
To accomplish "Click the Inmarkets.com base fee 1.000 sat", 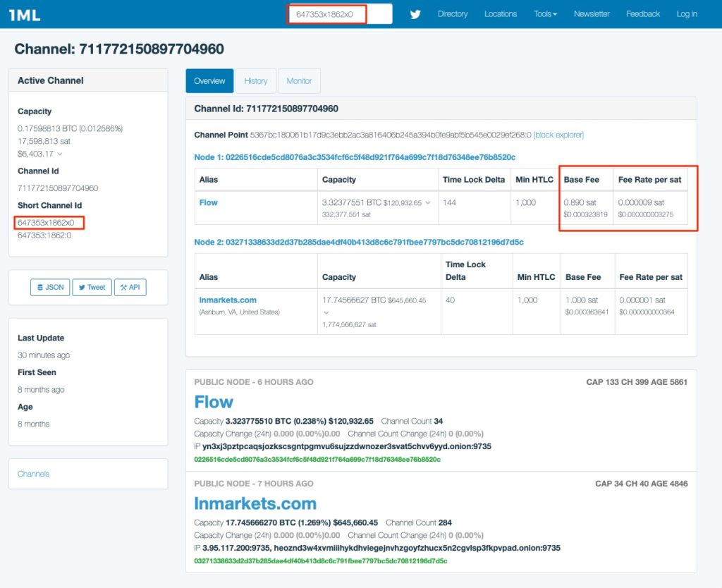I will click(x=582, y=300).
